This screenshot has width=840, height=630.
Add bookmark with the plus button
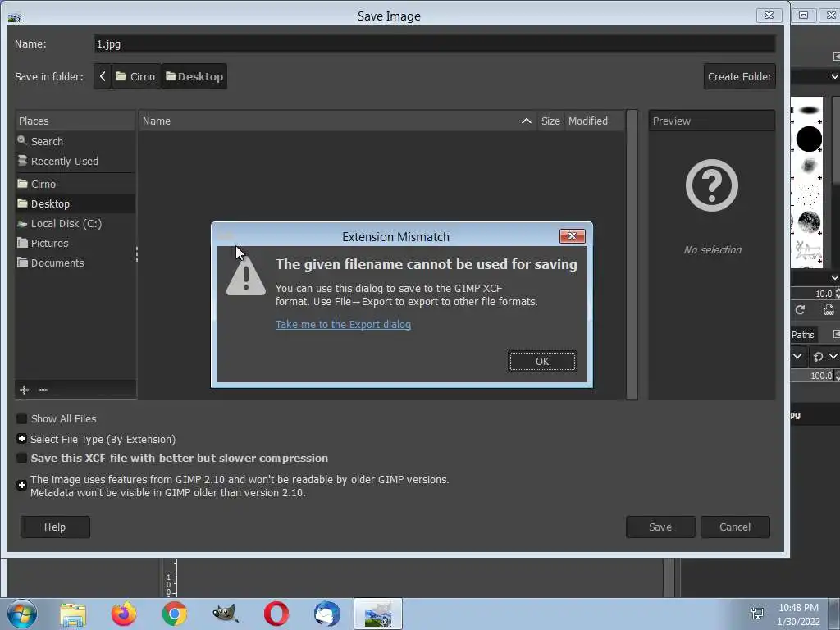(x=24, y=390)
